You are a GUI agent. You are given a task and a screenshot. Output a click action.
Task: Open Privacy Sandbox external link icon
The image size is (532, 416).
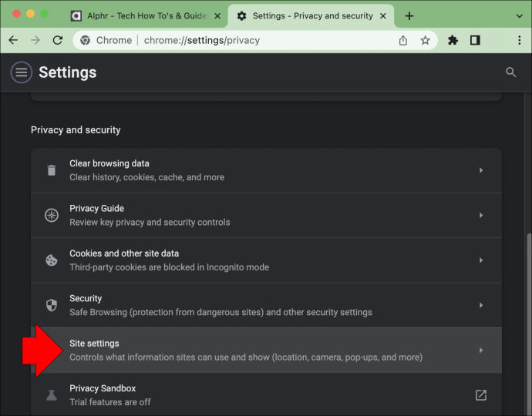[x=481, y=395]
